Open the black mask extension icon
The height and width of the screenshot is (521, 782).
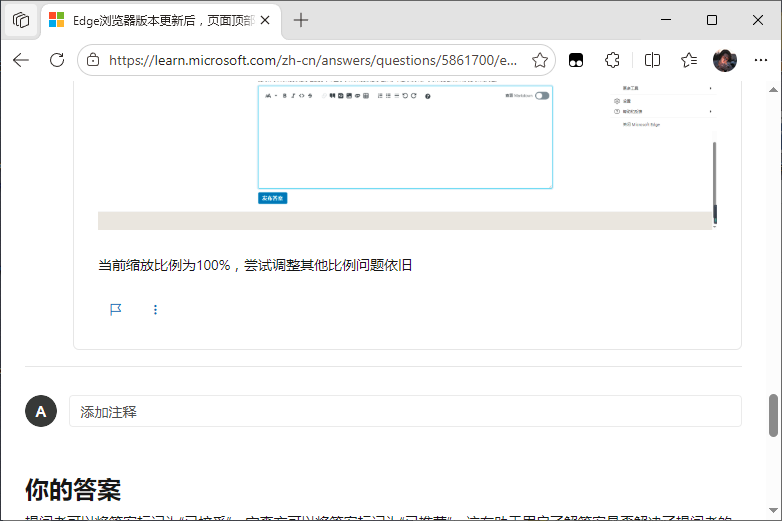click(x=576, y=60)
